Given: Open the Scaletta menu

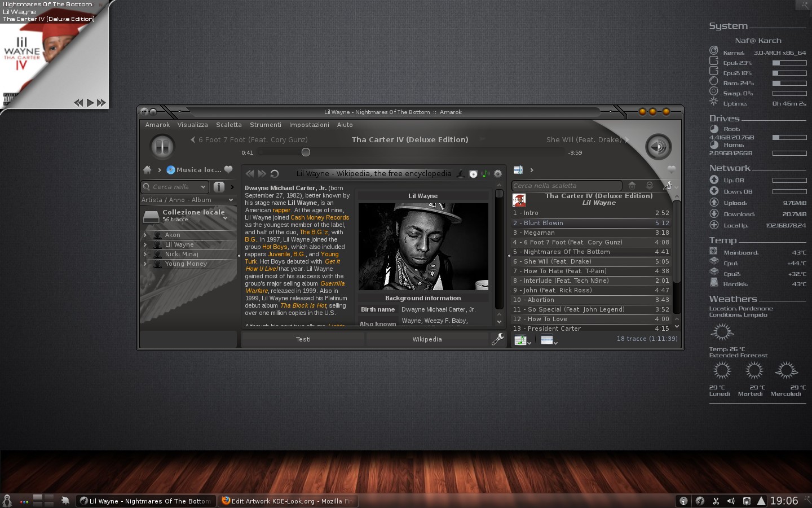Looking at the screenshot, I should tap(228, 125).
